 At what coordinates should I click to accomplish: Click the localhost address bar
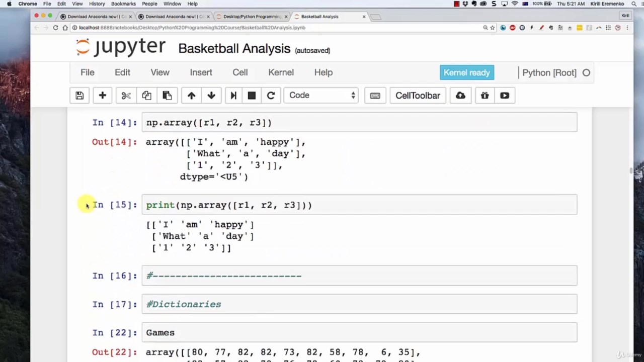[x=277, y=28]
